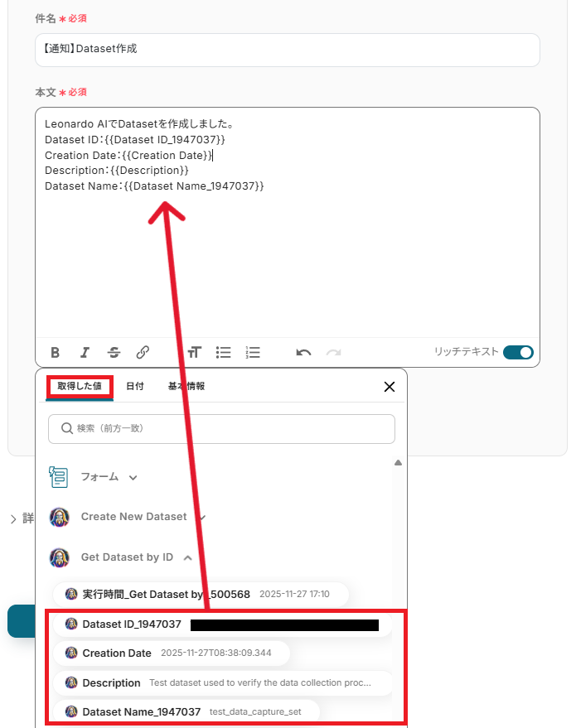Apply italic formatting to the body text
This screenshot has height=728, width=576.
point(85,352)
